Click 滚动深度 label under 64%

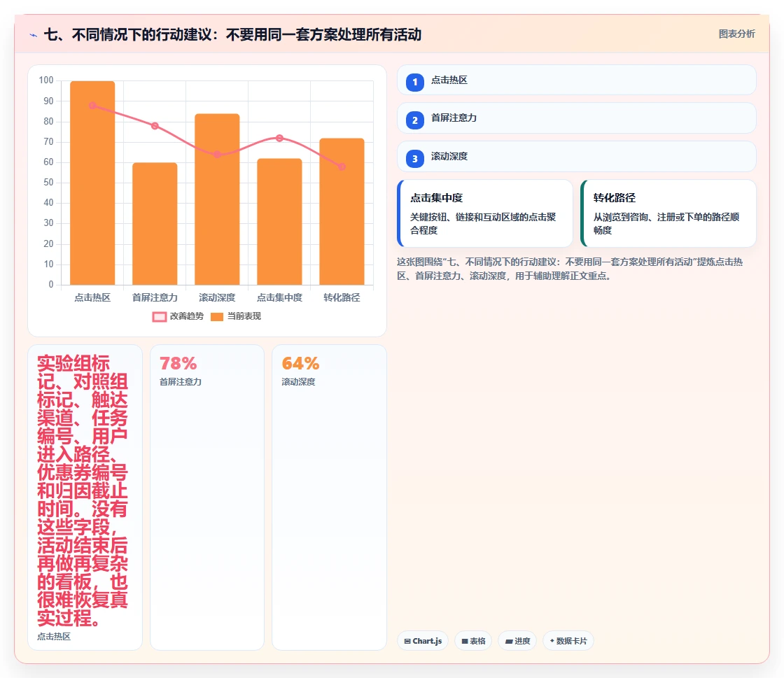coord(298,382)
